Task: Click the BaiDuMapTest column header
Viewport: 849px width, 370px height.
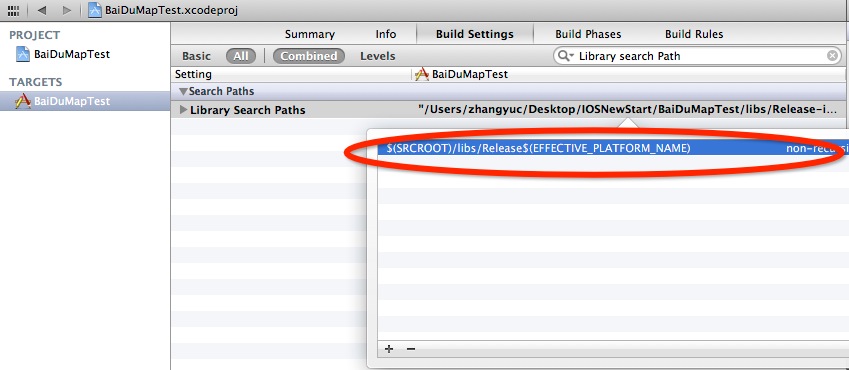Action: [470, 74]
